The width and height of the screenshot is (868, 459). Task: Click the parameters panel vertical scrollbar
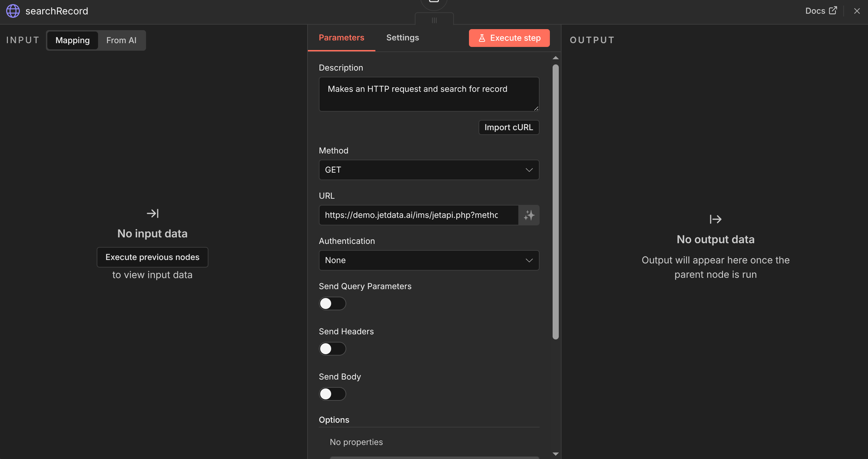pyautogui.click(x=556, y=202)
